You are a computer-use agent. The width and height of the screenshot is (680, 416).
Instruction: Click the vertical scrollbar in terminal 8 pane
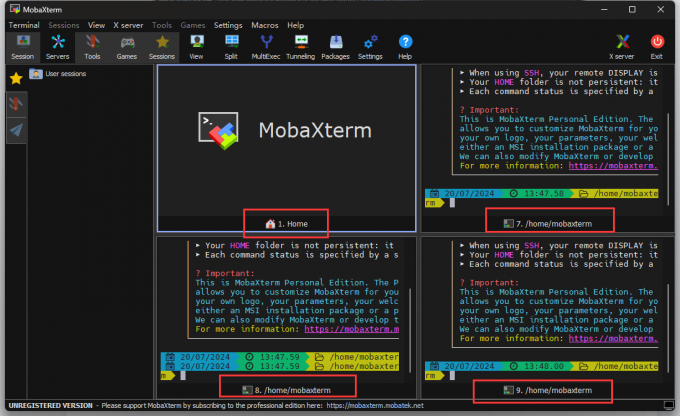tap(410, 330)
